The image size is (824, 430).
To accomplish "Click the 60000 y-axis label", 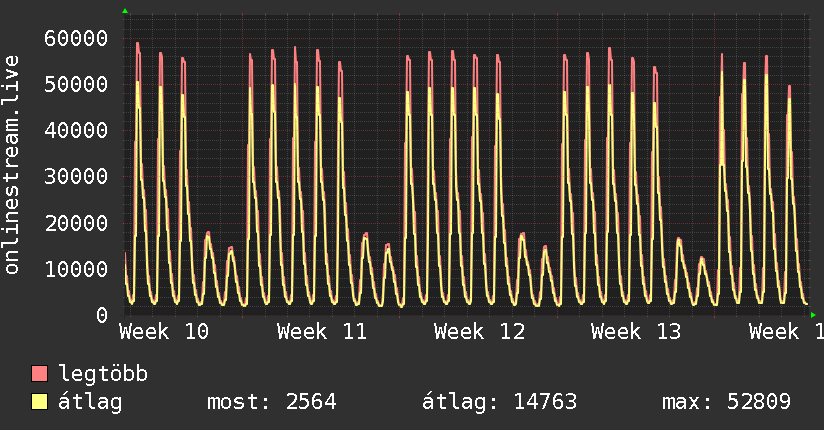I will (x=76, y=38).
